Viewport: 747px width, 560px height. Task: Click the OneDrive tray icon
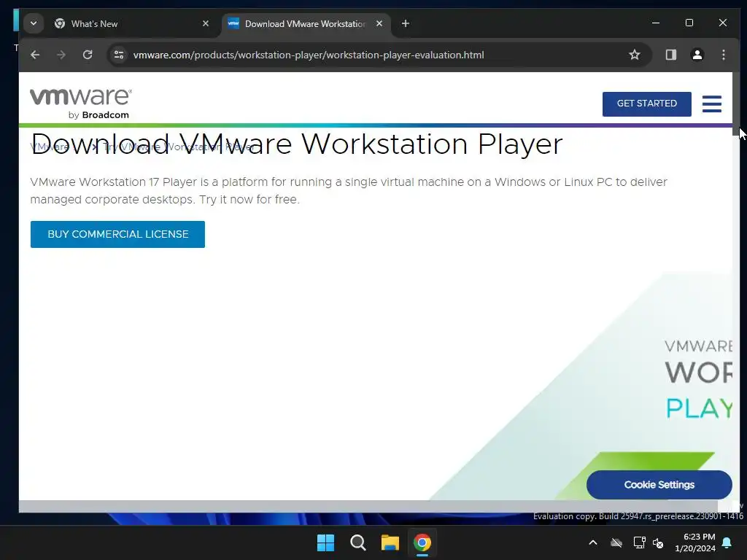pyautogui.click(x=616, y=542)
